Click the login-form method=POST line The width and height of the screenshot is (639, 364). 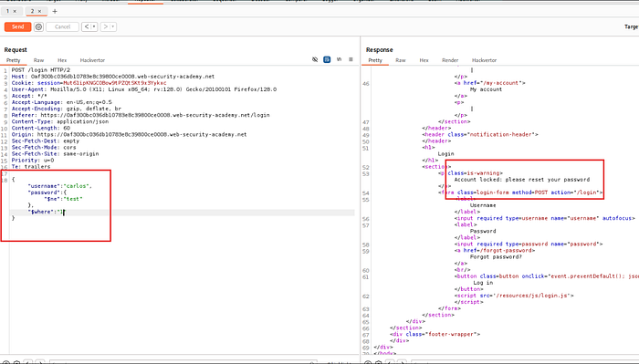[x=520, y=192]
